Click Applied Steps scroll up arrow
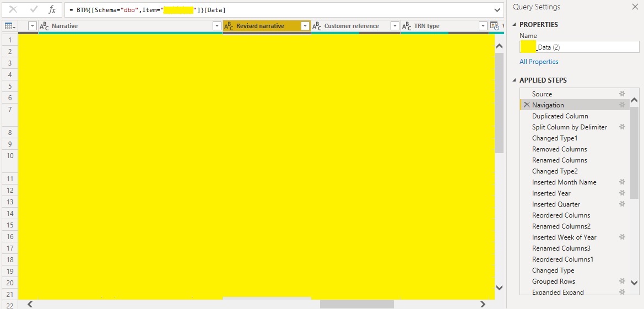This screenshot has width=644, height=309. 634,100
